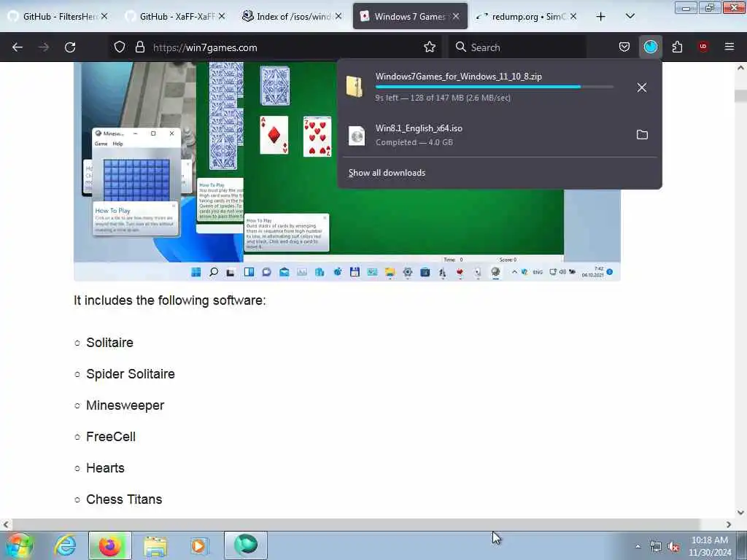
Task: Click the 'It includes the following software' text
Action: click(169, 300)
